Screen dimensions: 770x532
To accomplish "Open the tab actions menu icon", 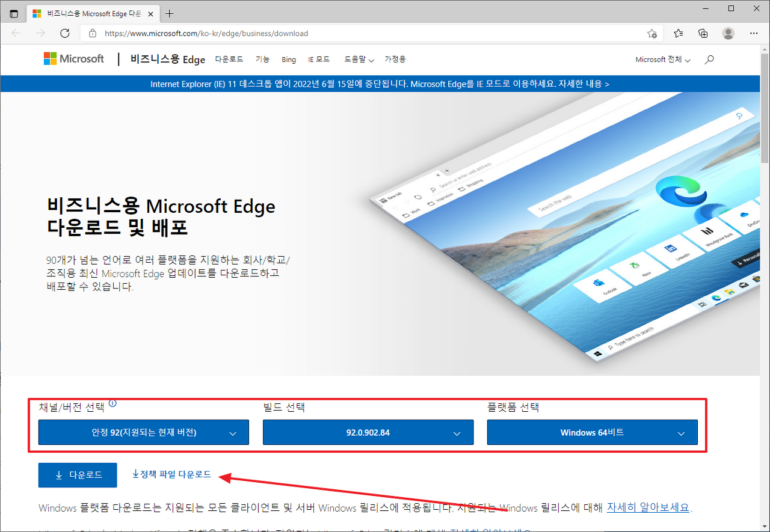I will [x=14, y=13].
